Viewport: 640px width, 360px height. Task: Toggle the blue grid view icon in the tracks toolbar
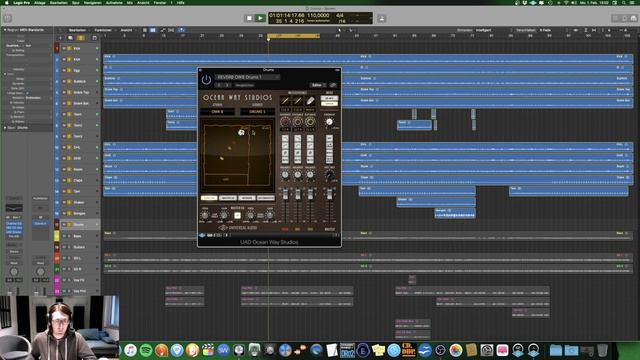(x=153, y=30)
